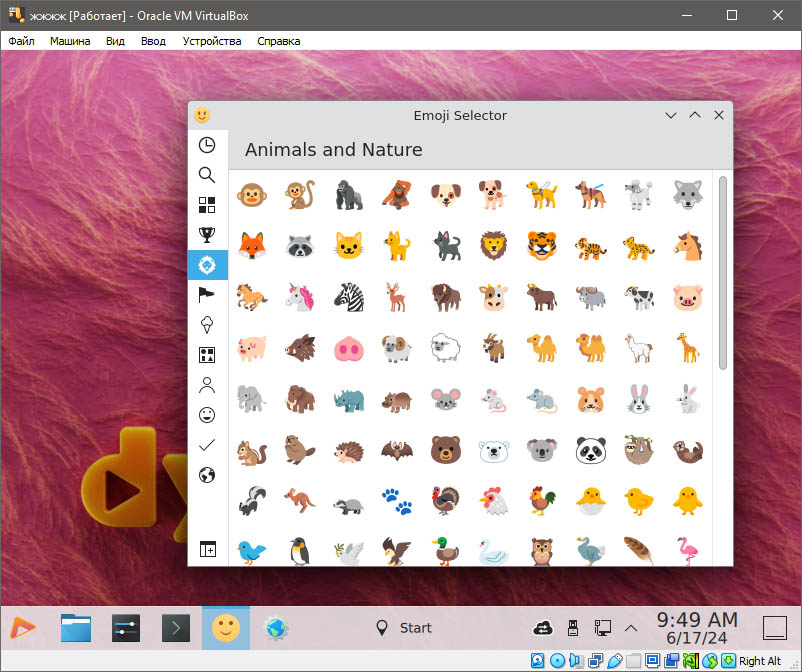The height and width of the screenshot is (672, 802).
Task: Click the sidebar toggle icon at bottom
Action: pyautogui.click(x=207, y=549)
